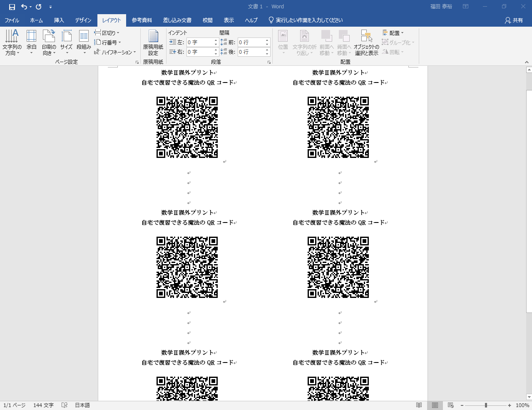This screenshot has width=532, height=410.
Task: Open the ページ設定 dialog launcher
Action: [137, 62]
